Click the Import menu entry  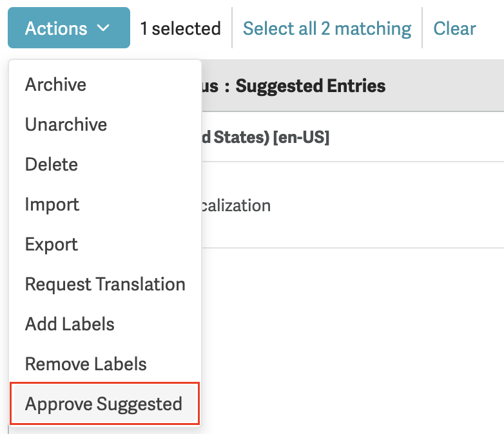pyautogui.click(x=52, y=204)
